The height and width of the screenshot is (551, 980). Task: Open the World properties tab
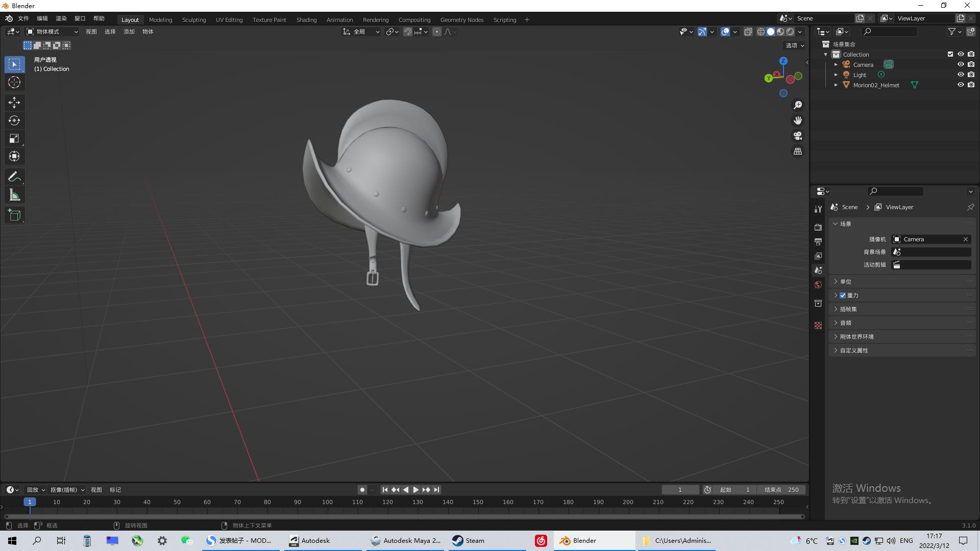pos(818,285)
